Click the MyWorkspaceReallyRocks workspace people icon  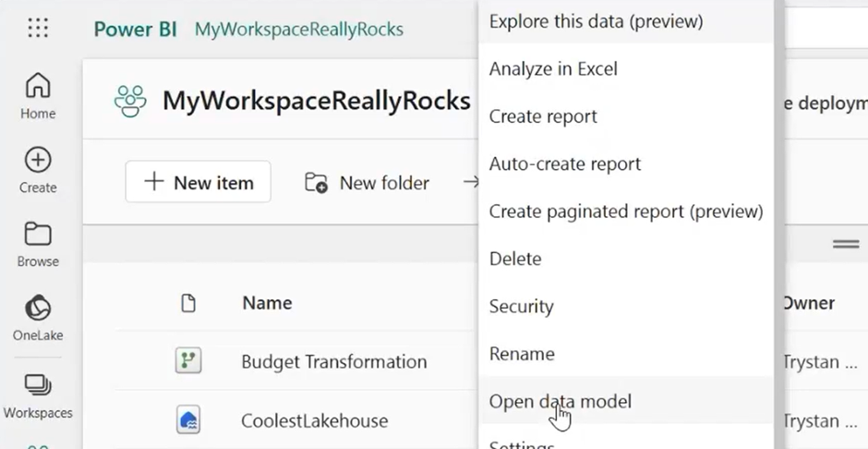[x=130, y=101]
